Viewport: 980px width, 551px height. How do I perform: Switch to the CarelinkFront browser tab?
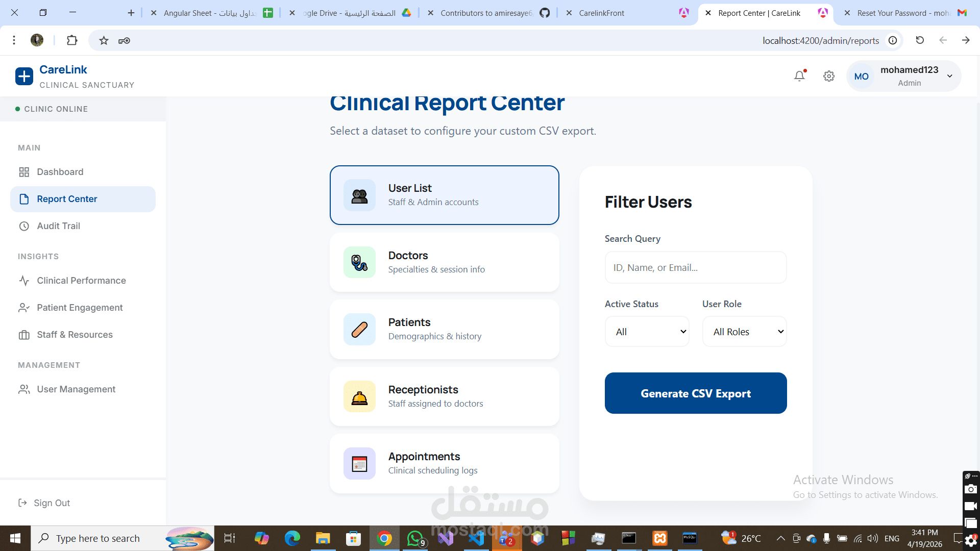click(x=601, y=13)
